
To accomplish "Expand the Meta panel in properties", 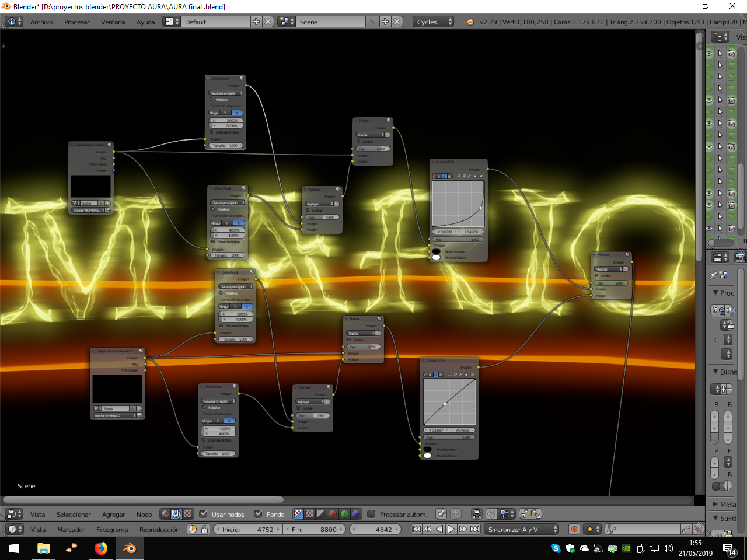I will [x=724, y=504].
